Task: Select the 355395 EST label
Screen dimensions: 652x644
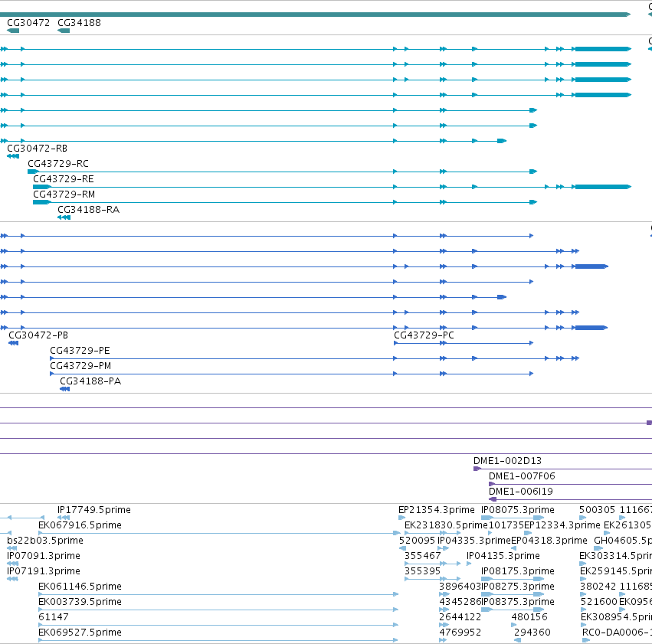Action: 422,571
